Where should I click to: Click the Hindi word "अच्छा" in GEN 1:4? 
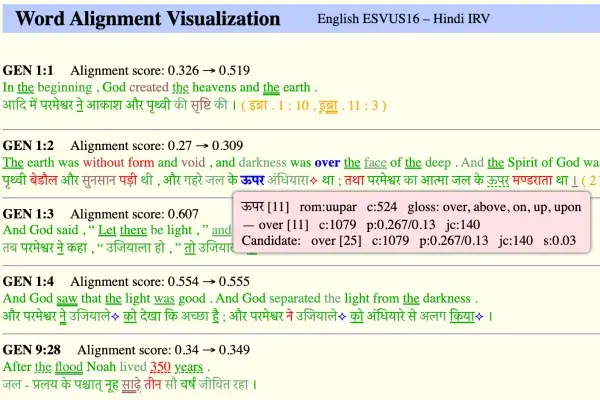click(x=195, y=316)
